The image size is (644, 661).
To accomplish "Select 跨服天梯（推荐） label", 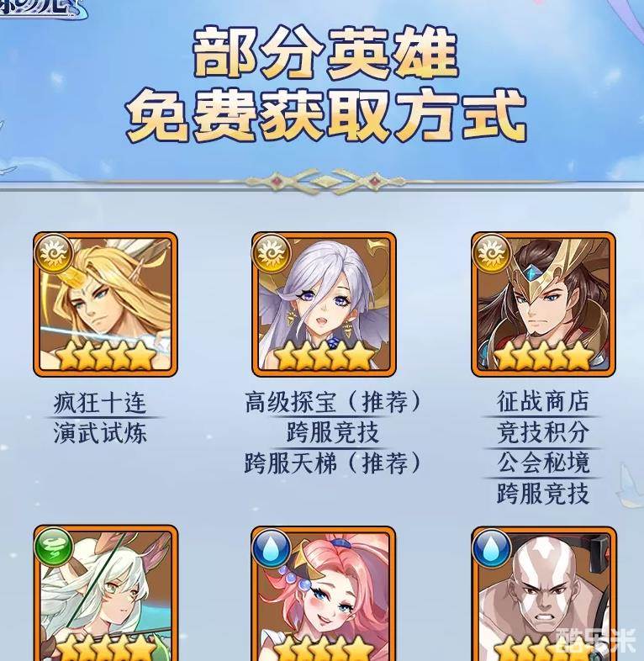I will (x=333, y=463).
